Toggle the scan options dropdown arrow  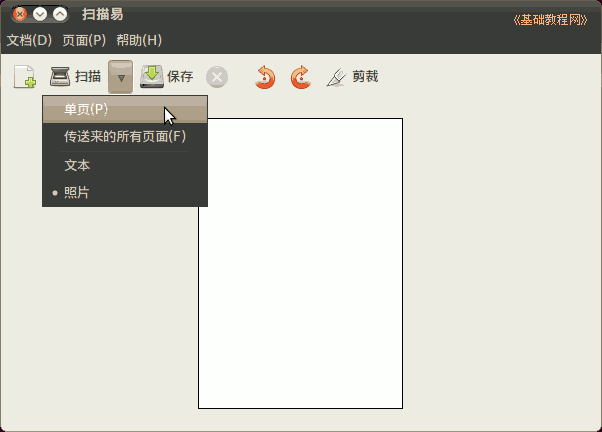coord(121,77)
